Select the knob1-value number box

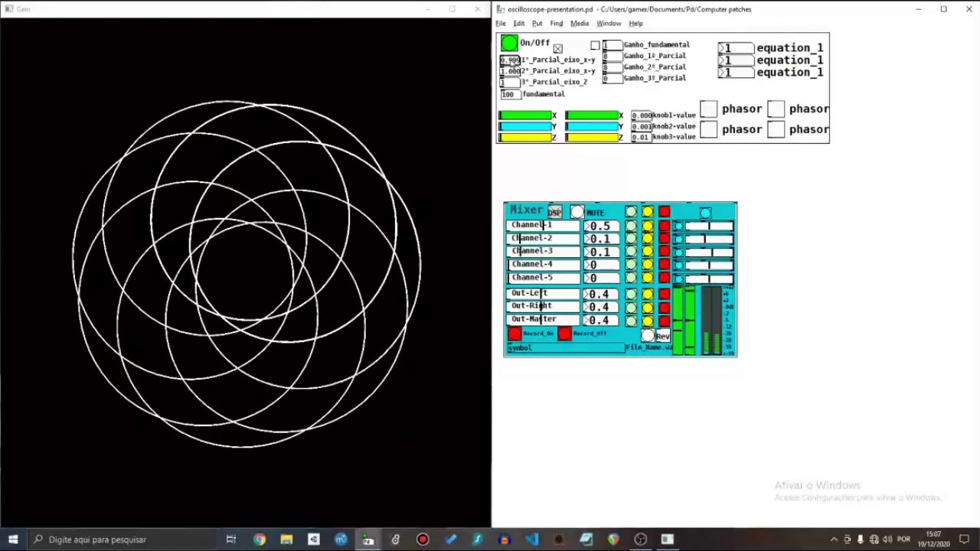click(x=642, y=116)
